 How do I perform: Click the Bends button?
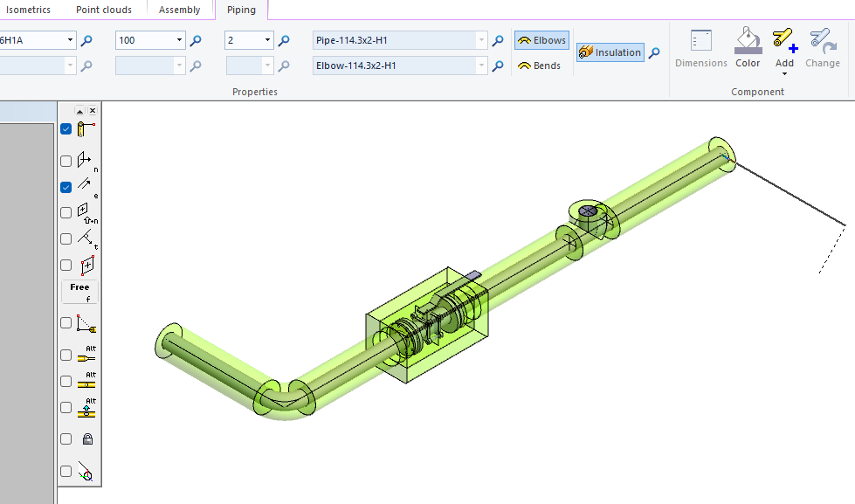click(x=540, y=65)
